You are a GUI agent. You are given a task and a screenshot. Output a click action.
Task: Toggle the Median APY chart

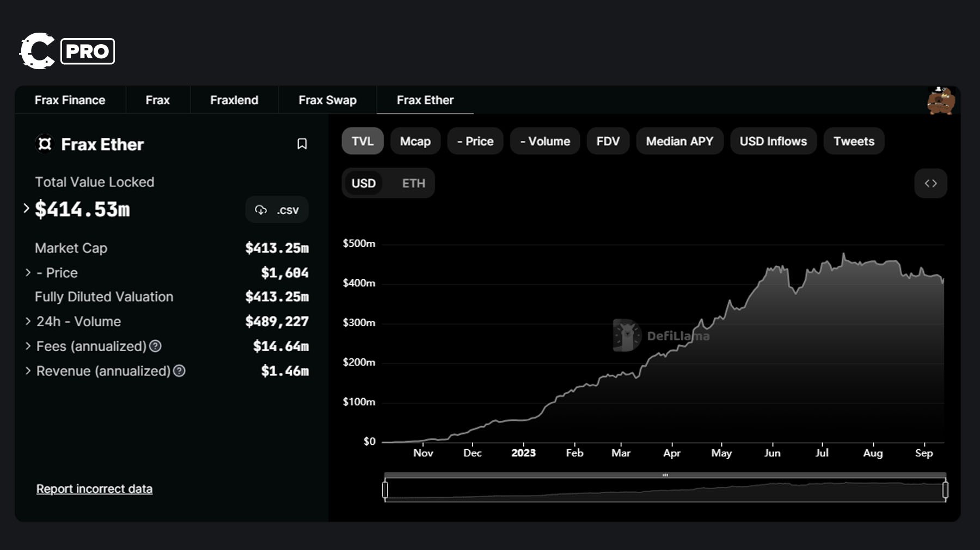click(x=679, y=141)
